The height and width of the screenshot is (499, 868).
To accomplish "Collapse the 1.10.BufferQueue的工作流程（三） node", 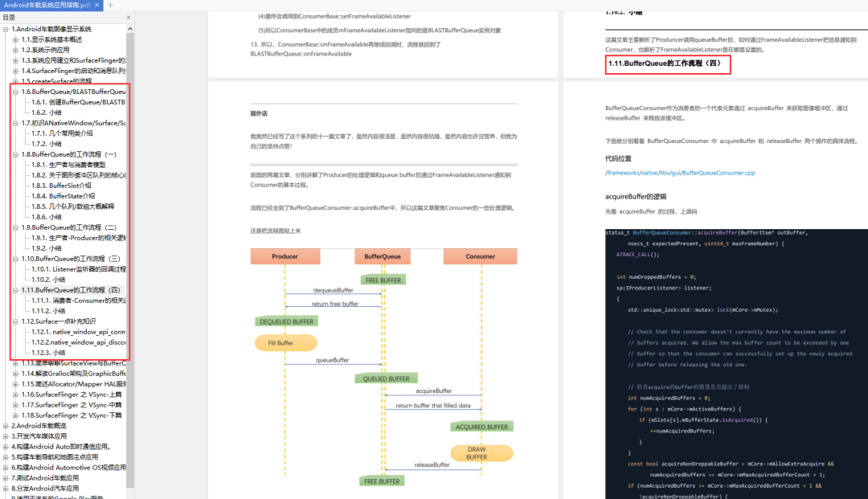I will tap(15, 259).
